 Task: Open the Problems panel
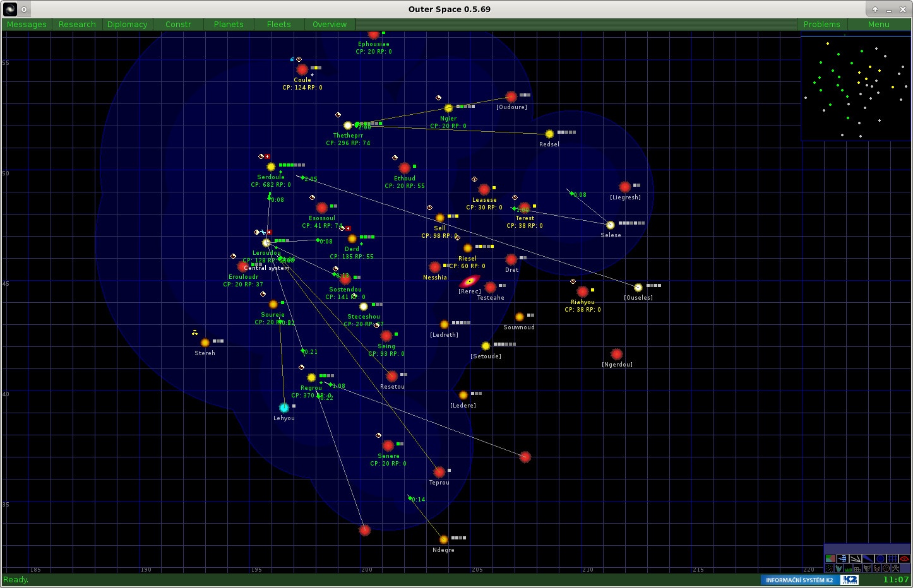[821, 25]
